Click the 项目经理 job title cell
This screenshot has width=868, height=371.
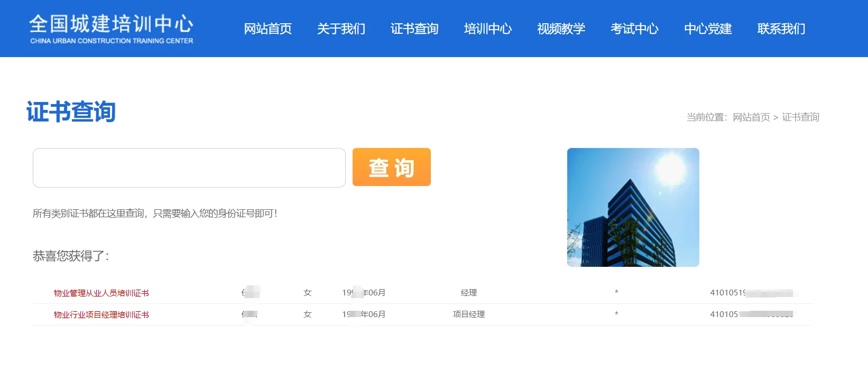[x=469, y=314]
